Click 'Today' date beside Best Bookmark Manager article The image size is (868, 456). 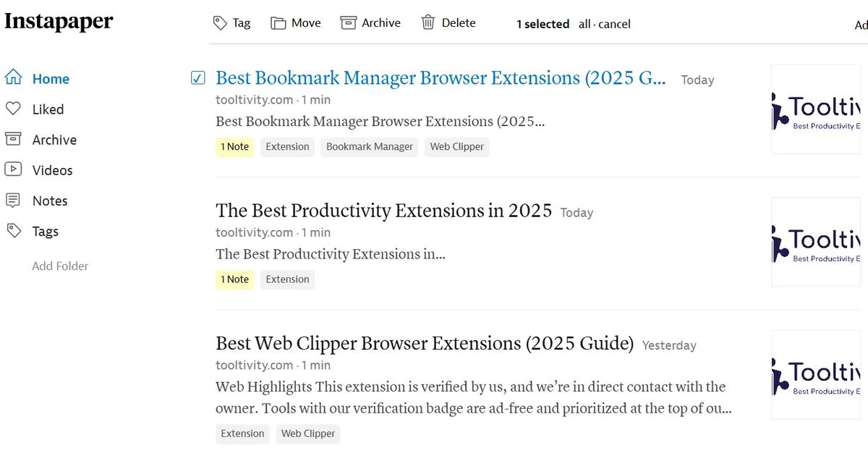tap(697, 80)
